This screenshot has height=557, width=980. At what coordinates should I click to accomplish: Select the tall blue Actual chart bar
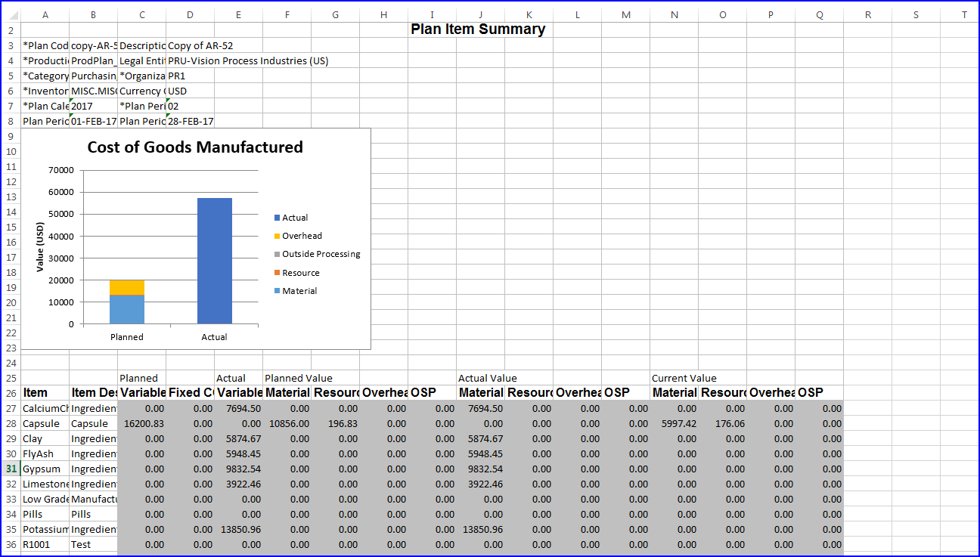click(215, 261)
